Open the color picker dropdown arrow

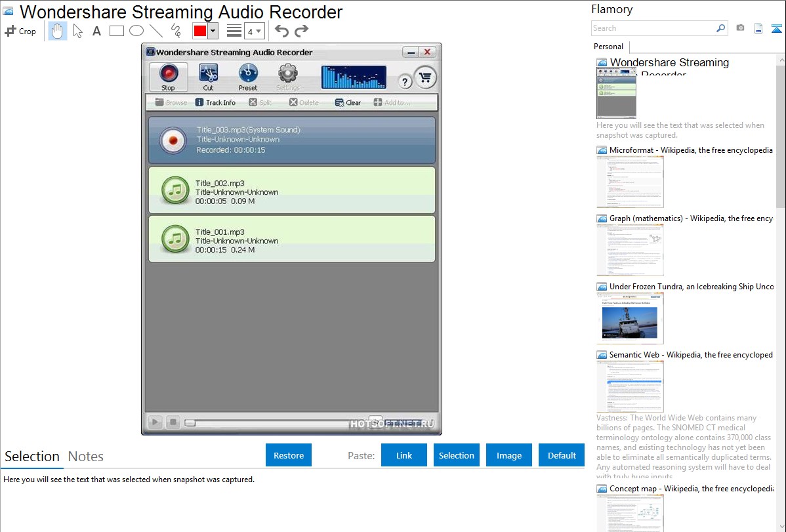pos(213,31)
